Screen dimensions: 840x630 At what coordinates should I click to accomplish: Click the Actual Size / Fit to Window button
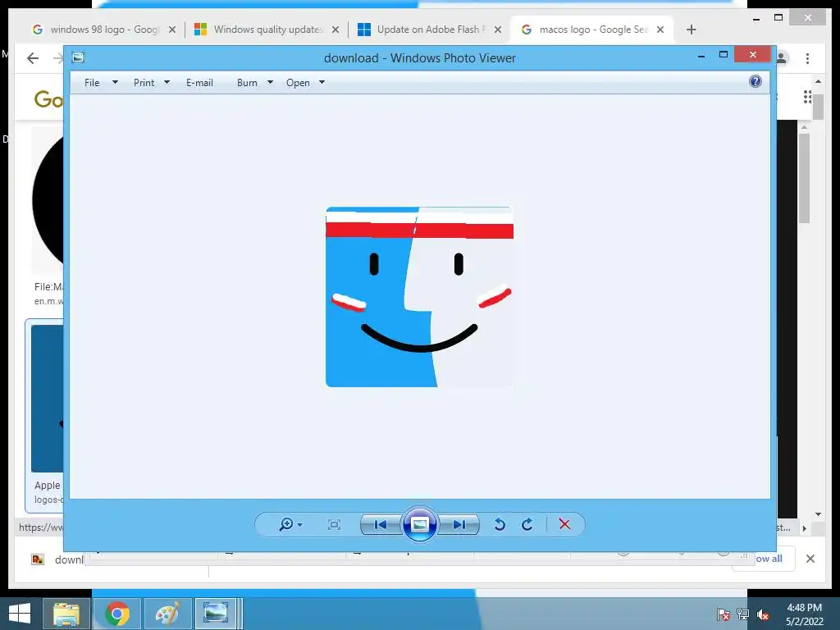(x=335, y=524)
